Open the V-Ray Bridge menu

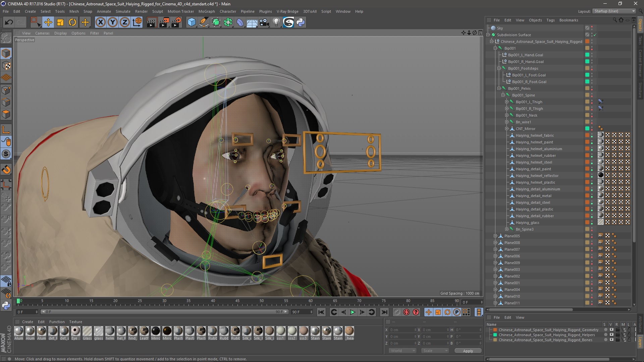click(287, 11)
